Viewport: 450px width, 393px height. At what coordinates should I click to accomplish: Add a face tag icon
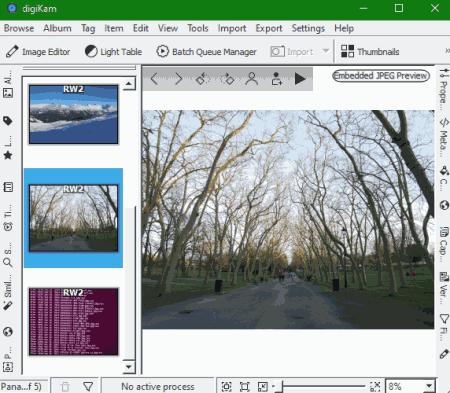[276, 79]
